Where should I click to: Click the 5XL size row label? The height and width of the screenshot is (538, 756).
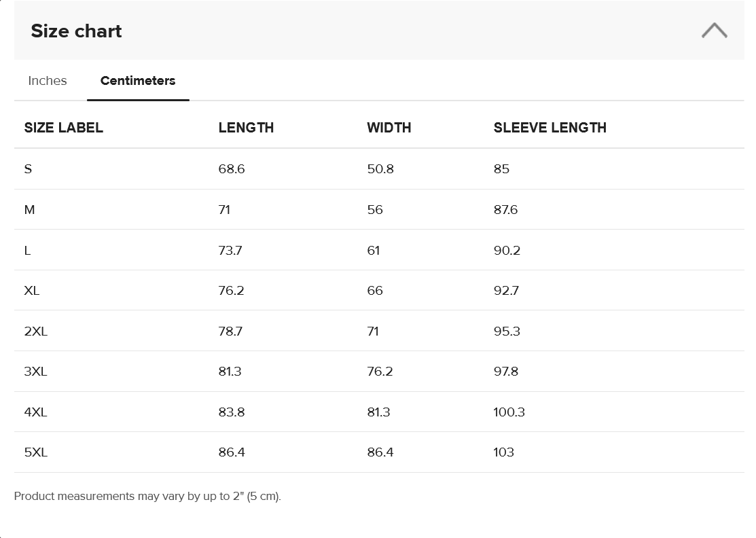pos(36,452)
